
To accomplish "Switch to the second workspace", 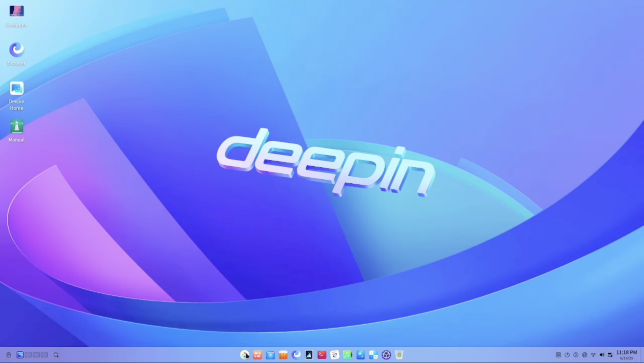I will click(x=28, y=355).
